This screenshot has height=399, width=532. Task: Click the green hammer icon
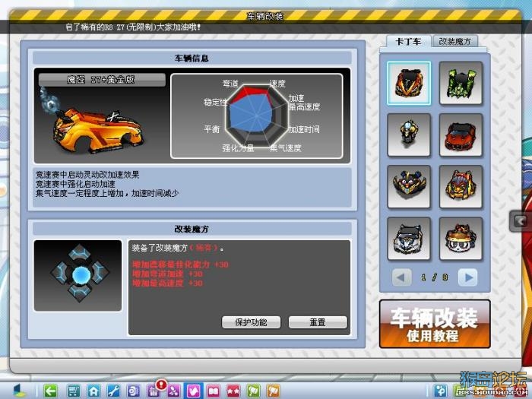[x=253, y=391]
